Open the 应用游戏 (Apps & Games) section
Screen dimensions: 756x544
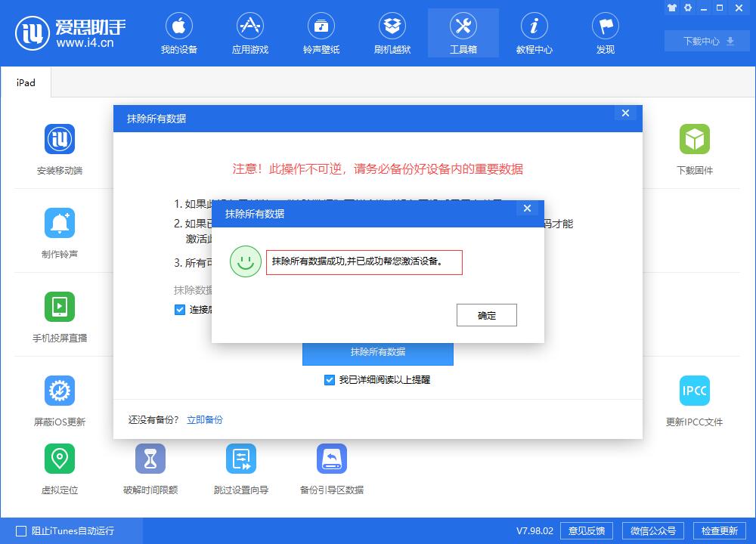(x=250, y=32)
